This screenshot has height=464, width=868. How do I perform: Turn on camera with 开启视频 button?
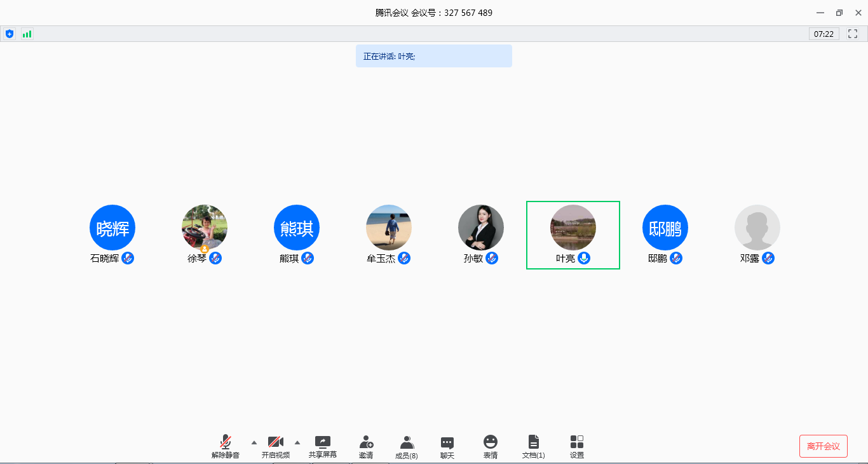pos(276,447)
